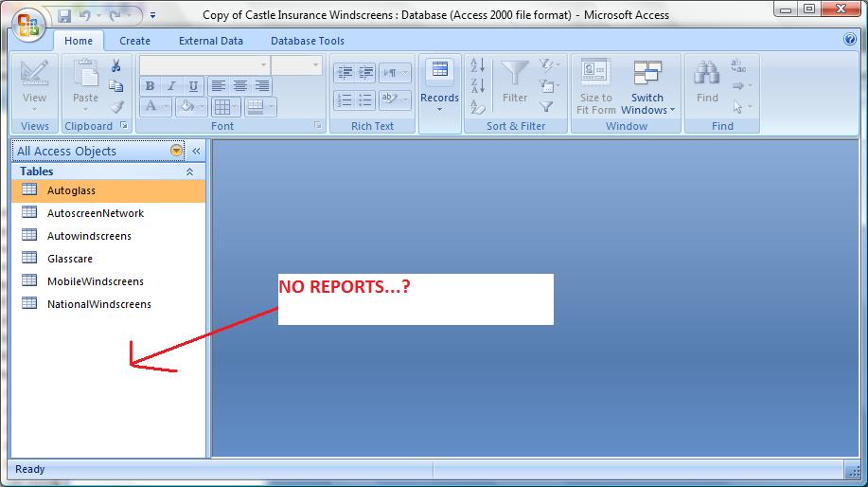Click the Tables group header

point(109,171)
